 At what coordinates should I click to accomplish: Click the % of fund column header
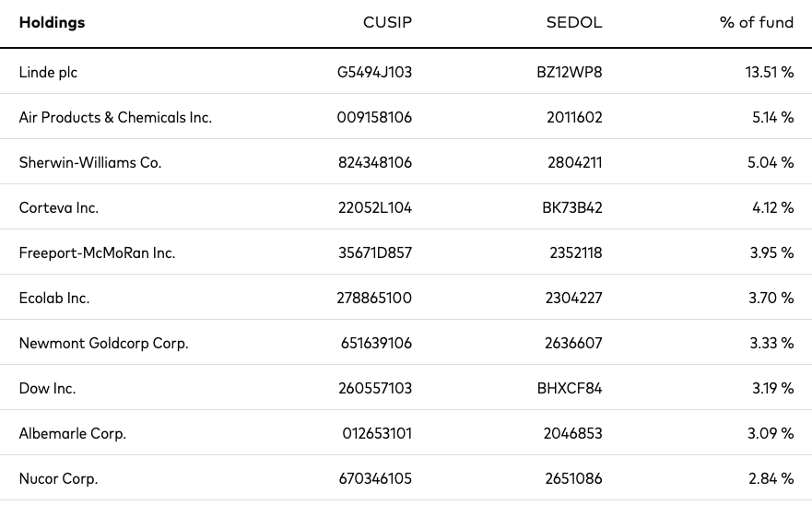[757, 22]
